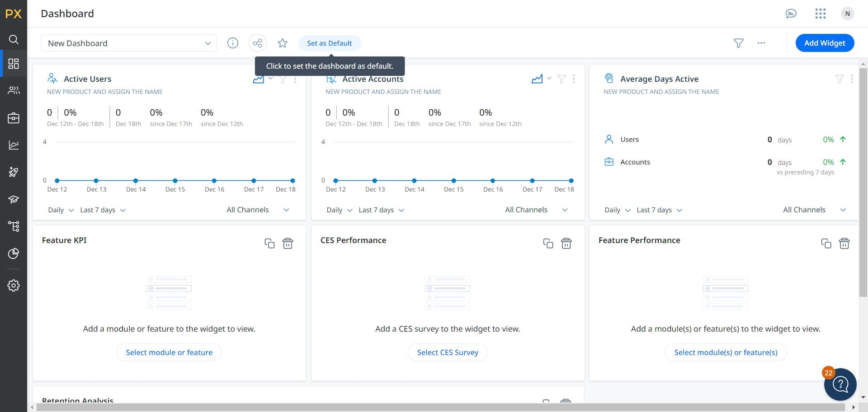Duplicate the Feature KPI widget
868x412 pixels.
[269, 243]
